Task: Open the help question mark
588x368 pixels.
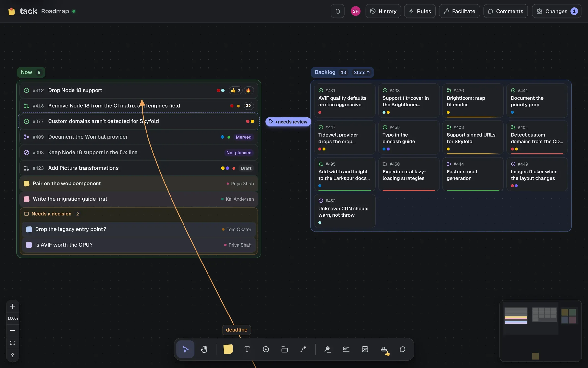Action: (13, 355)
